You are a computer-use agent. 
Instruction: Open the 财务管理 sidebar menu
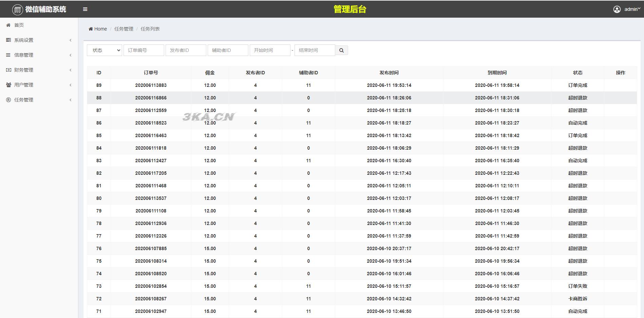[x=39, y=70]
